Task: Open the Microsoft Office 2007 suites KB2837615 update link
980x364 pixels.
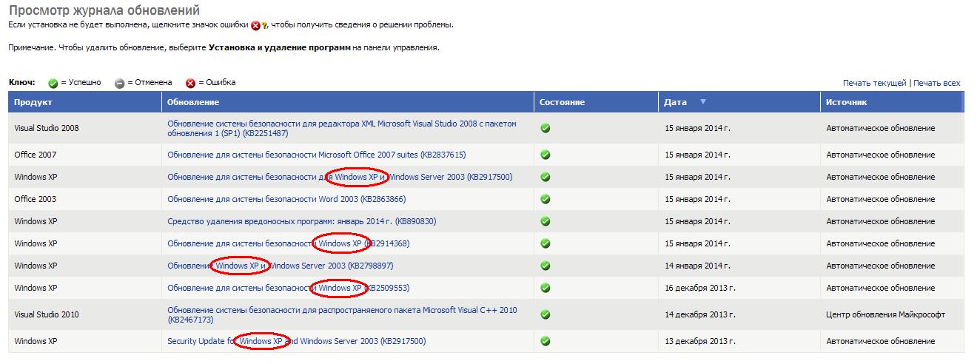Action: (x=316, y=155)
